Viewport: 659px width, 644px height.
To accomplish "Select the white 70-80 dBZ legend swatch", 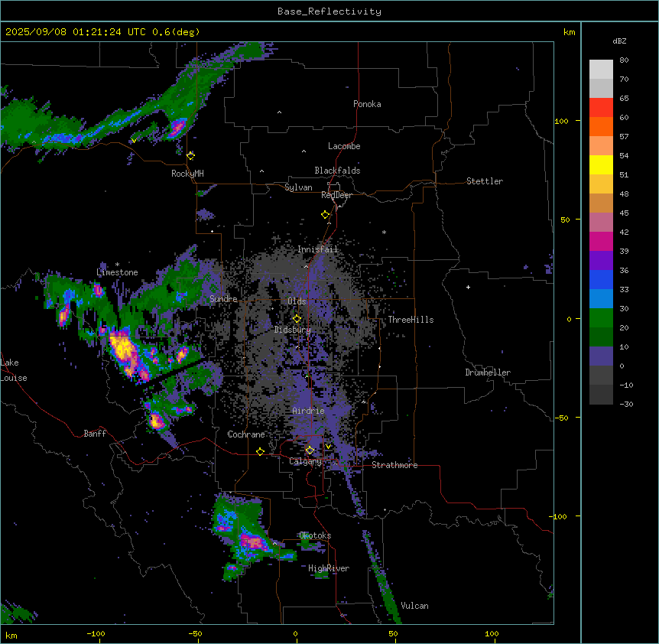I will [x=601, y=69].
